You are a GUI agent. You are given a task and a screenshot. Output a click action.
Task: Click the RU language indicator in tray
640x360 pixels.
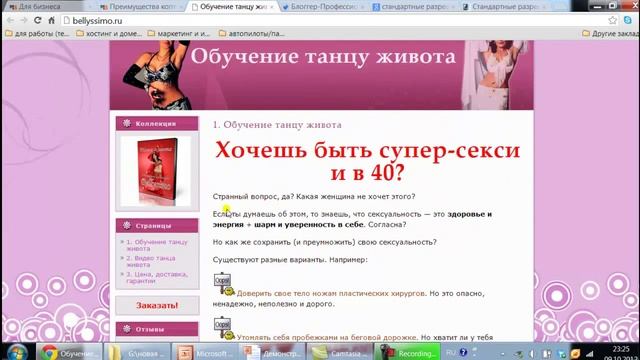pos(451,352)
